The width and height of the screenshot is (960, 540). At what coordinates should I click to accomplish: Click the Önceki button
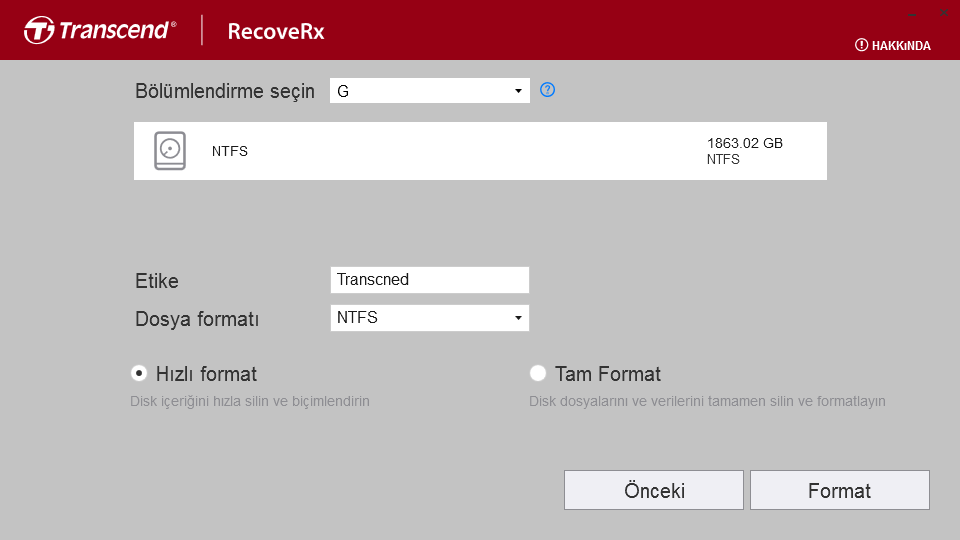click(654, 490)
